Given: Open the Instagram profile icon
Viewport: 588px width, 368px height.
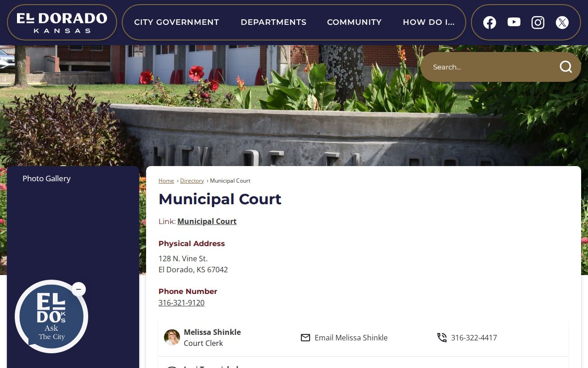Looking at the screenshot, I should tap(538, 22).
